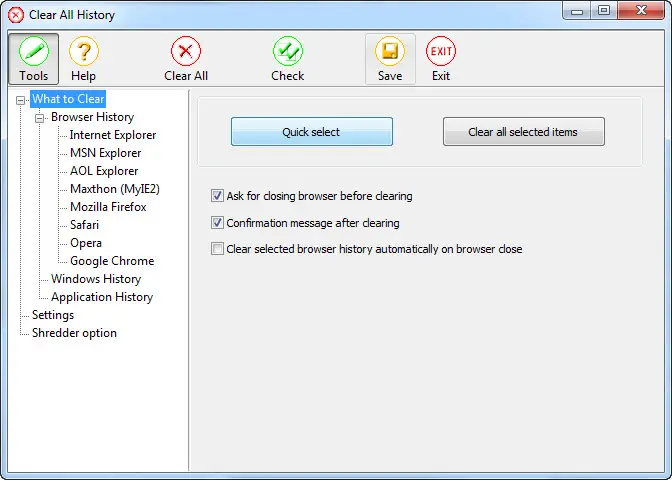Minimize the Clear All History window

pos(577,11)
